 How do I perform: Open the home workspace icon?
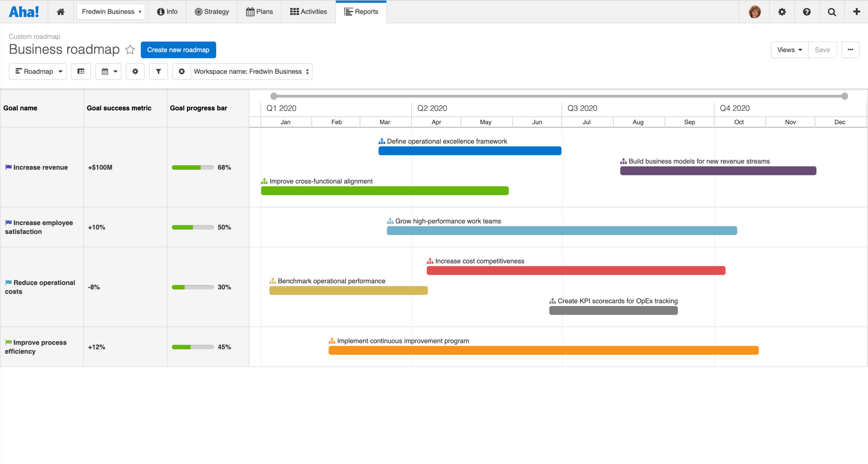60,11
